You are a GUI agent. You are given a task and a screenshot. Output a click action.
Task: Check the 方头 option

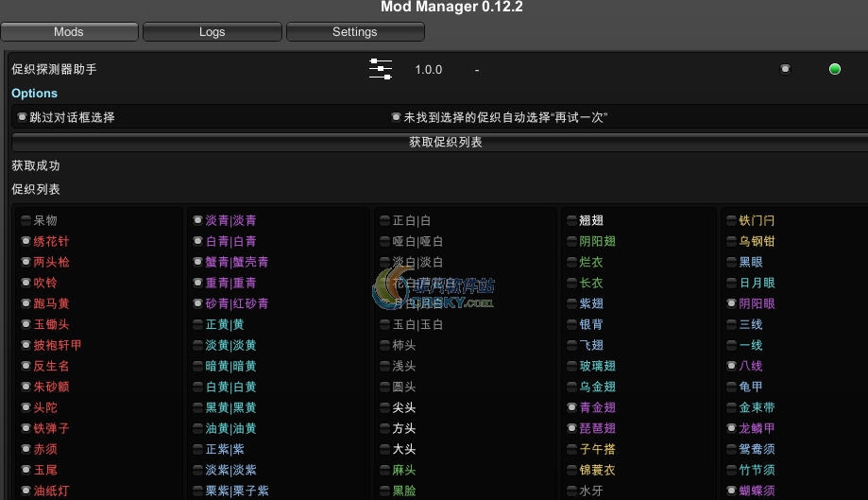coord(384,428)
